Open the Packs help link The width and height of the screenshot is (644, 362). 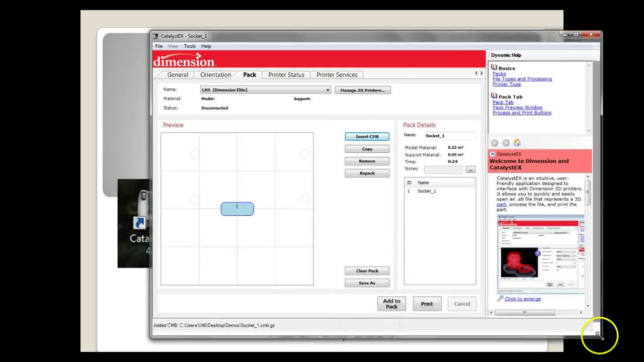tap(499, 73)
